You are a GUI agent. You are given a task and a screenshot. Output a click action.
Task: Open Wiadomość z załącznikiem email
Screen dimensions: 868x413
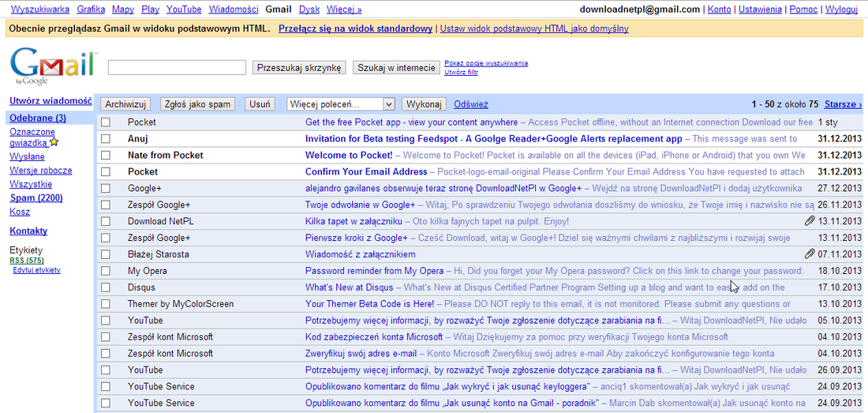click(361, 254)
